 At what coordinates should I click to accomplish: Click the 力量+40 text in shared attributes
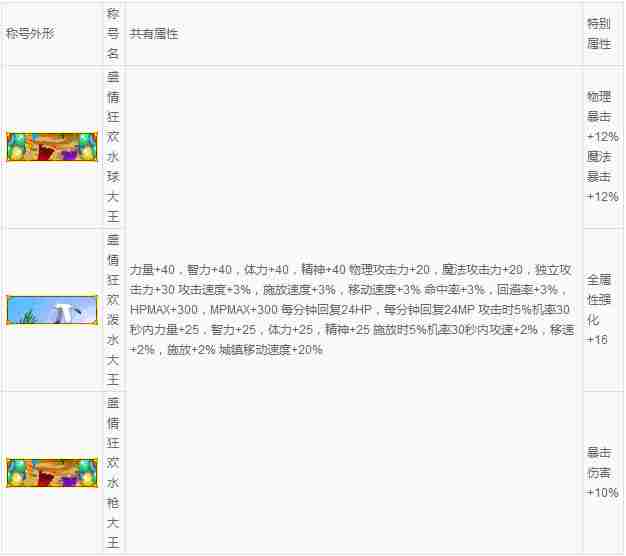tap(152, 270)
